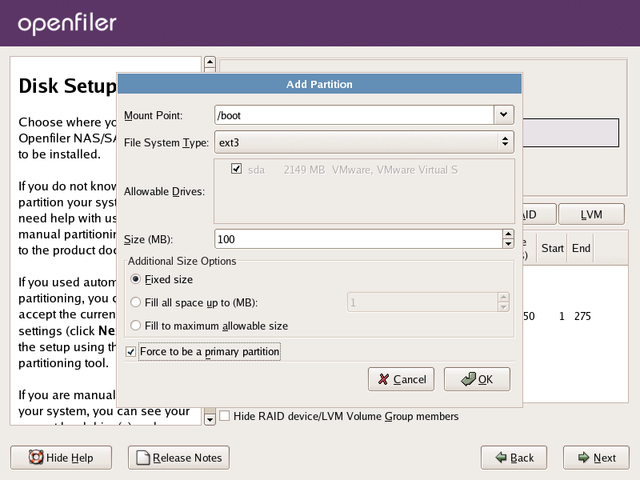Click the Size (MB) input field
The width and height of the screenshot is (640, 480).
point(355,239)
